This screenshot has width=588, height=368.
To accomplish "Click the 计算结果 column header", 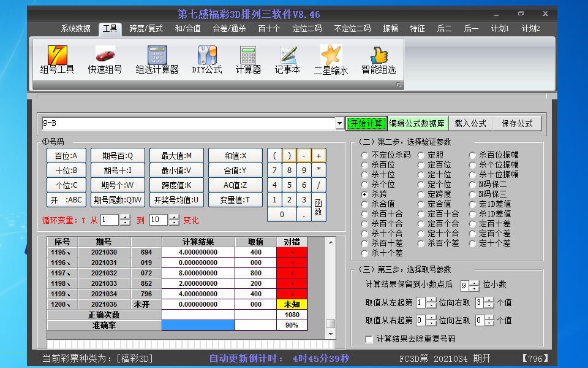I will tap(198, 242).
